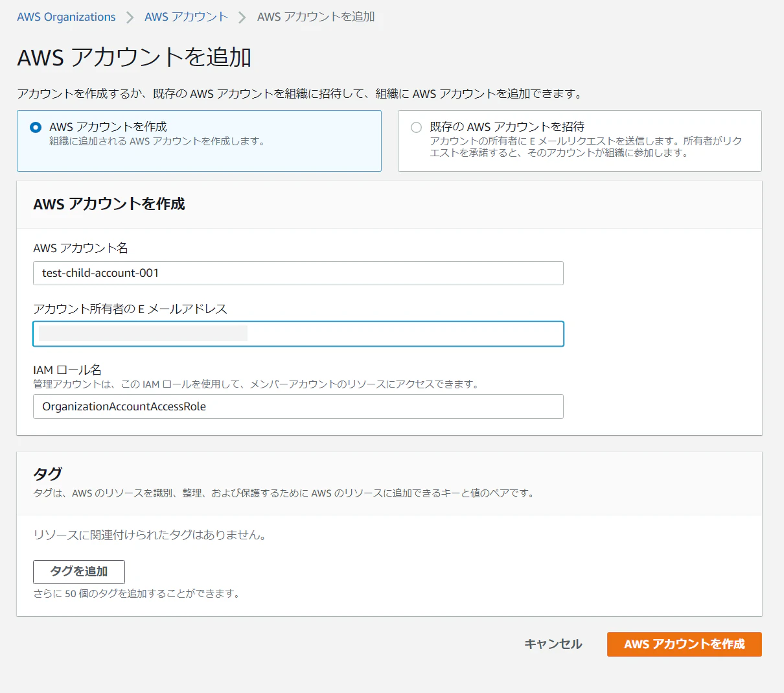The height and width of the screenshot is (693, 784).
Task: Open AWS Organizations breadcrumb link
Action: tap(66, 17)
